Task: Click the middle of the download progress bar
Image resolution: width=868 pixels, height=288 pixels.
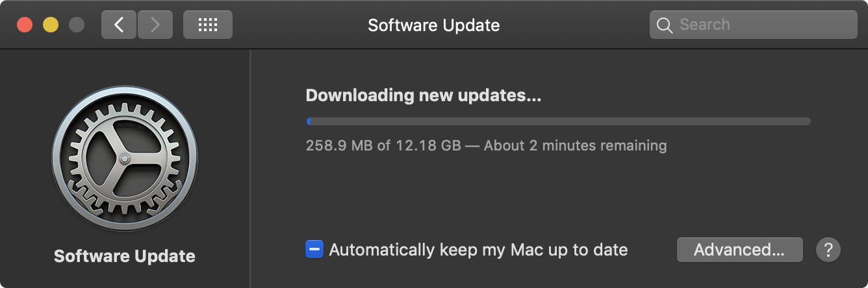Action: pos(558,121)
